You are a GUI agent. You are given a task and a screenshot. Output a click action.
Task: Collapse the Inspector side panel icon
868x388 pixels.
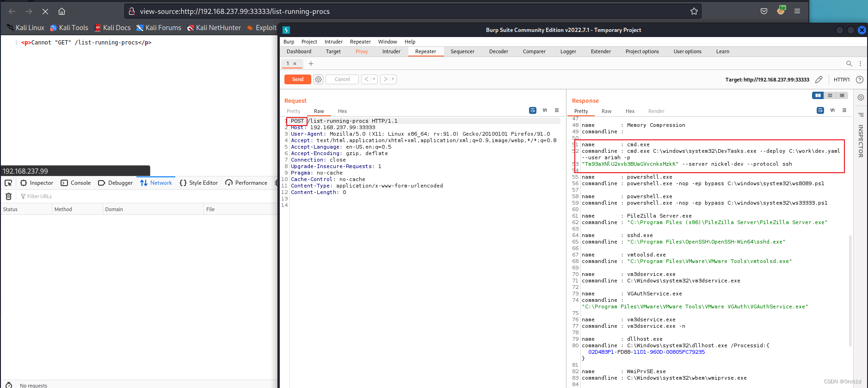[861, 115]
